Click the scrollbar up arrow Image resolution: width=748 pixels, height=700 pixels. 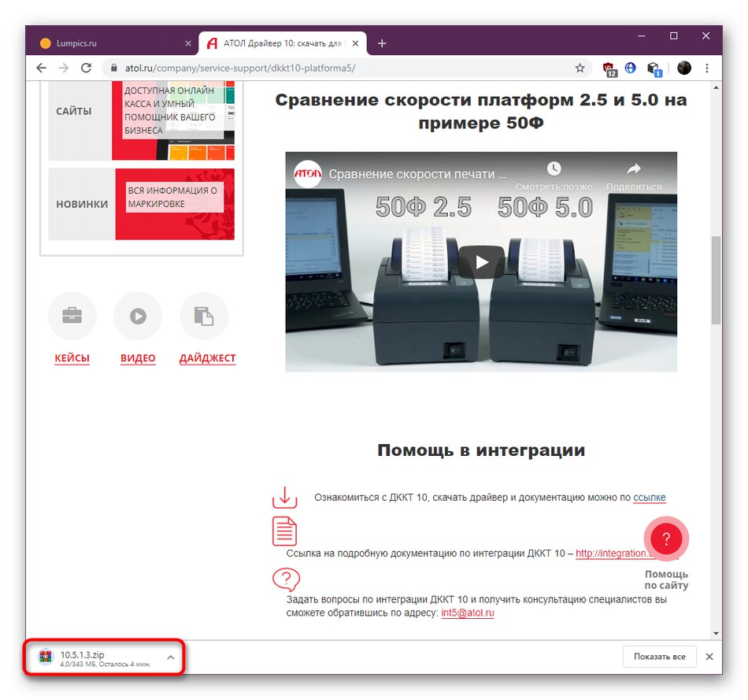click(x=716, y=88)
